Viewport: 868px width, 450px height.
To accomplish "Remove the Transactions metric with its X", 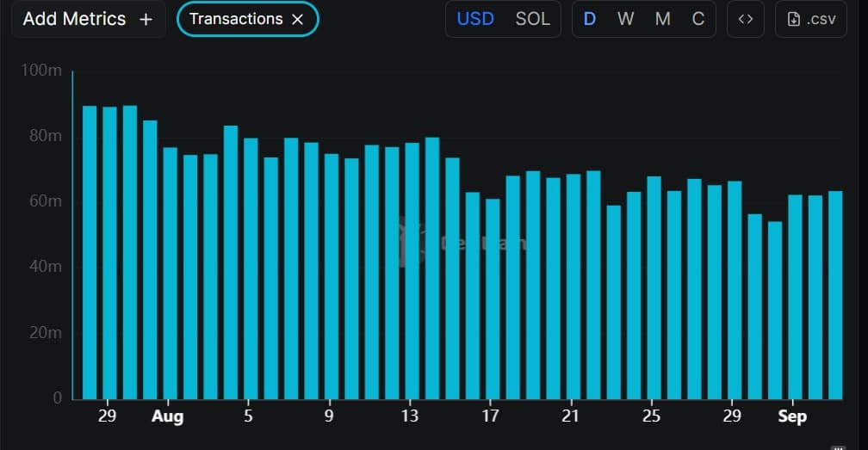I will tap(297, 20).
